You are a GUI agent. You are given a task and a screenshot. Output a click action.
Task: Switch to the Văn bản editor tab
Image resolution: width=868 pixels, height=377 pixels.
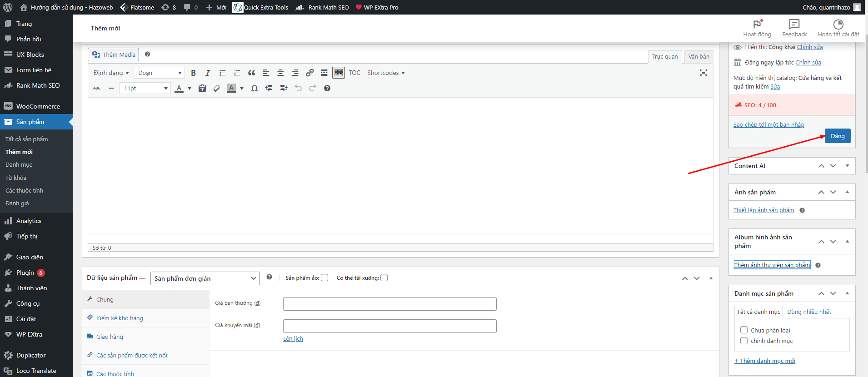pos(698,56)
